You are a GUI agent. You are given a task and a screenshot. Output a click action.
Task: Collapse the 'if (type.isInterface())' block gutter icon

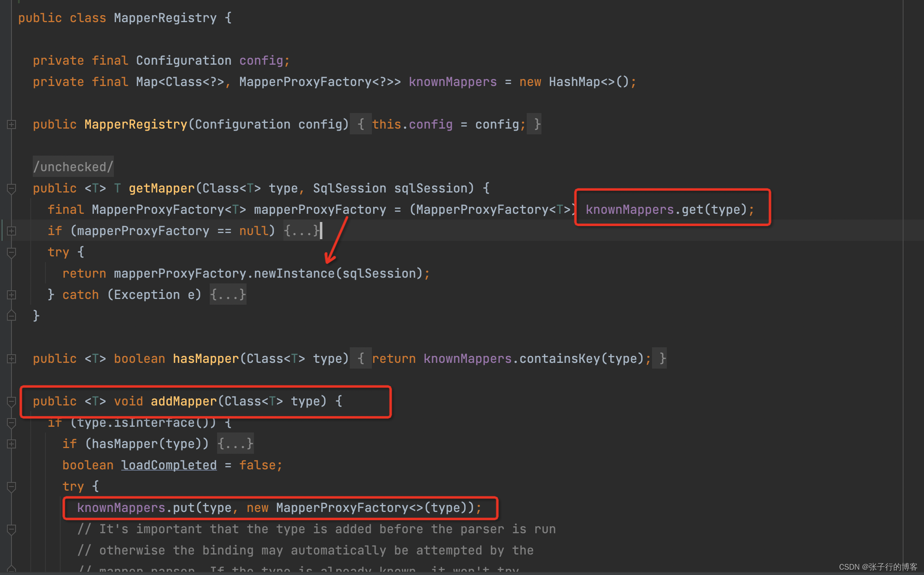tap(11, 423)
